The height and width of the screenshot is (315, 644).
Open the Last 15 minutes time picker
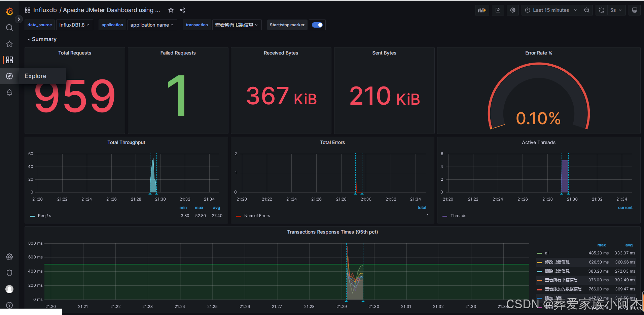coord(551,10)
